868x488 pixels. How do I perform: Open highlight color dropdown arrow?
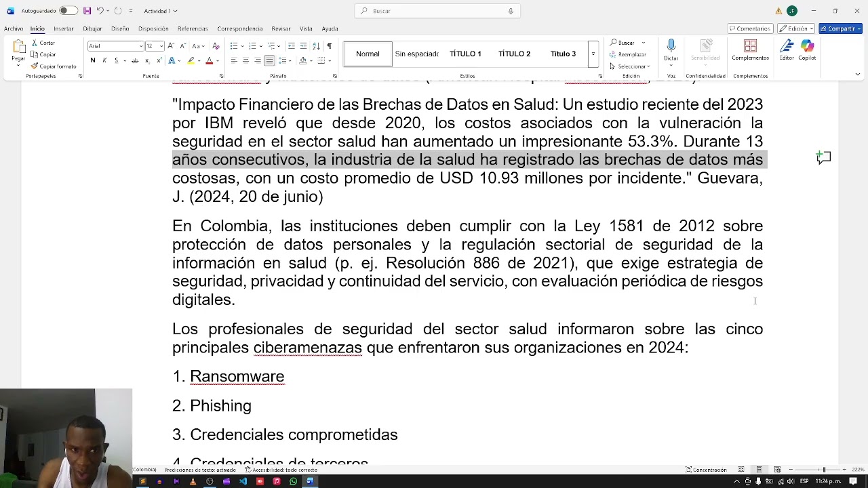(x=199, y=61)
